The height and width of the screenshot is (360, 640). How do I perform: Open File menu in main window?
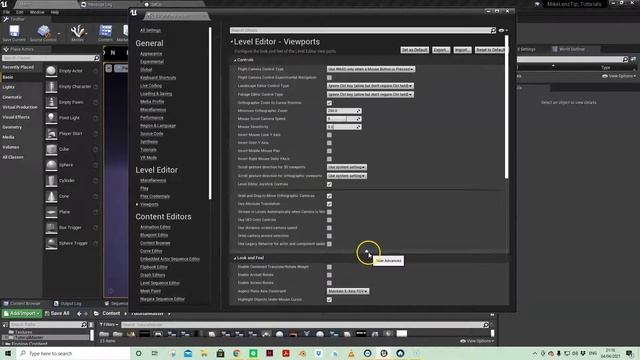7,12
